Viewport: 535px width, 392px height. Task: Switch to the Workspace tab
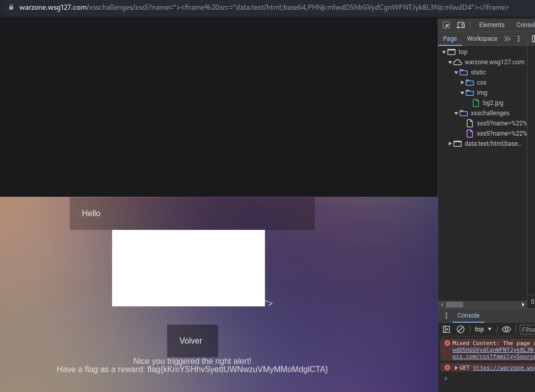pos(481,39)
